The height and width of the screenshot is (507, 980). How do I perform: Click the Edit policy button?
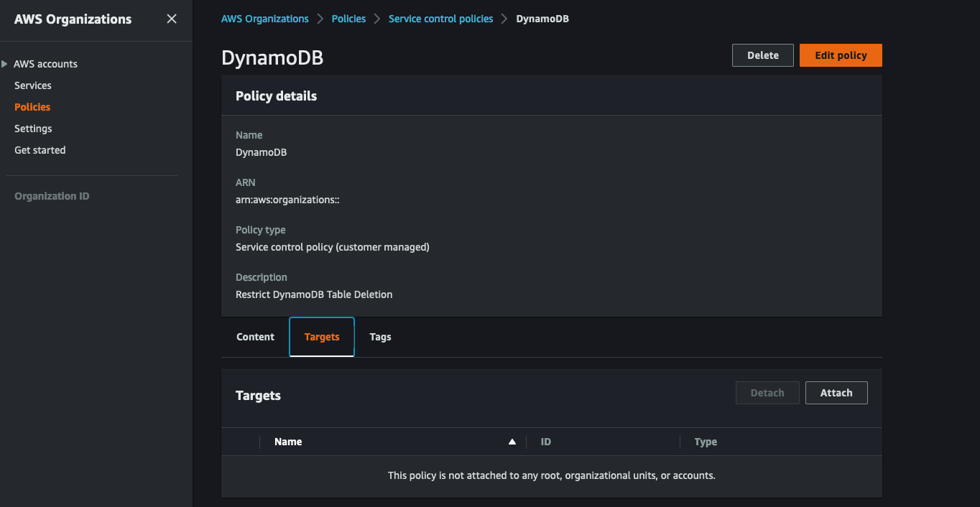841,55
